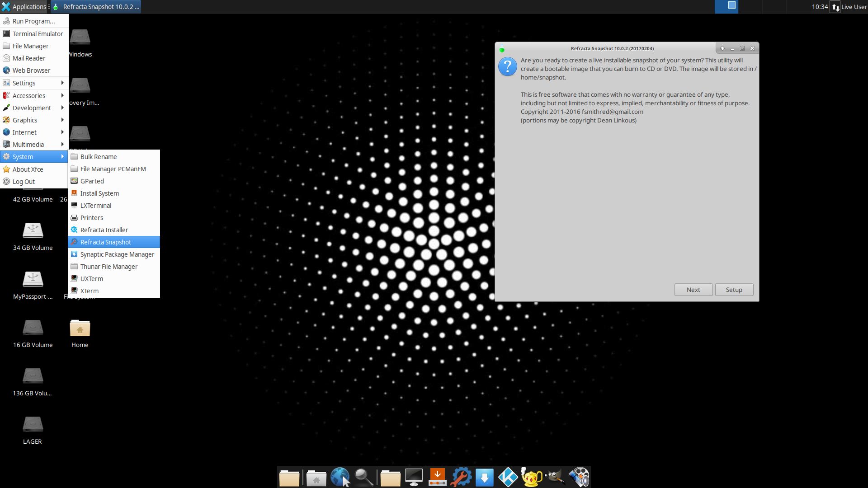Viewport: 868px width, 488px height.
Task: Open LXTerminal from system menu
Action: coord(95,205)
